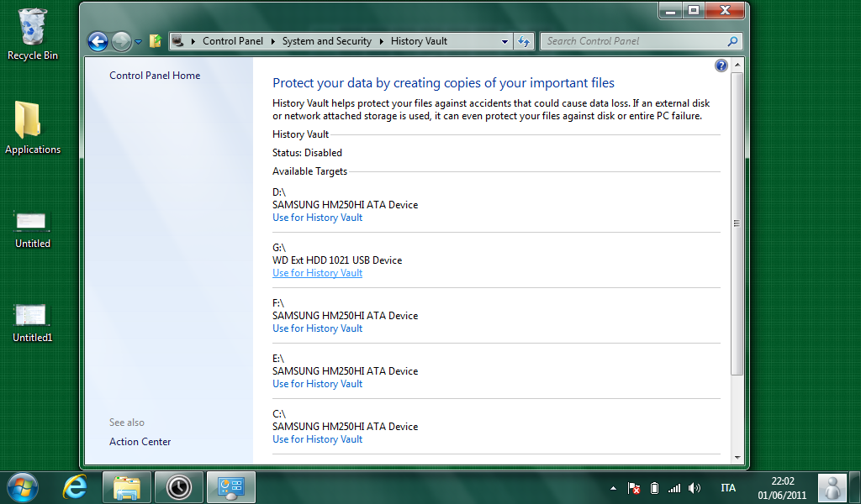The height and width of the screenshot is (504, 861).
Task: Expand the root arrow before Control Panel breadcrumb
Action: [x=193, y=41]
